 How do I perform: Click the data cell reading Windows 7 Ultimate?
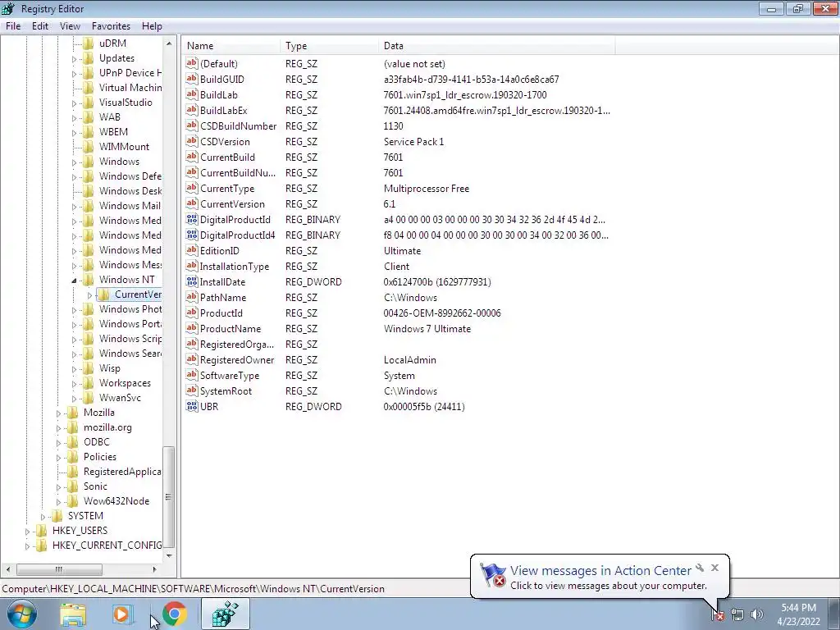427,328
